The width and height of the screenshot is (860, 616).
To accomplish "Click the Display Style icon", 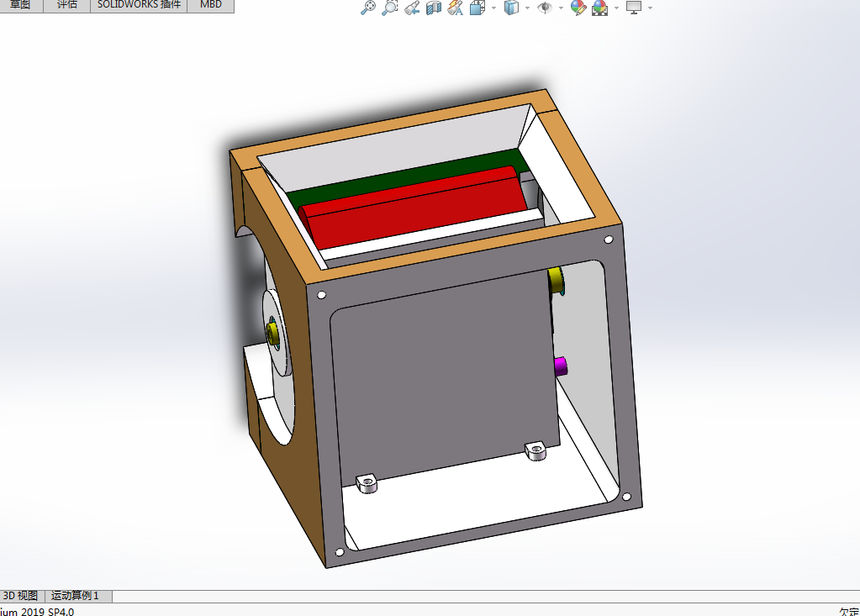I will click(x=511, y=8).
